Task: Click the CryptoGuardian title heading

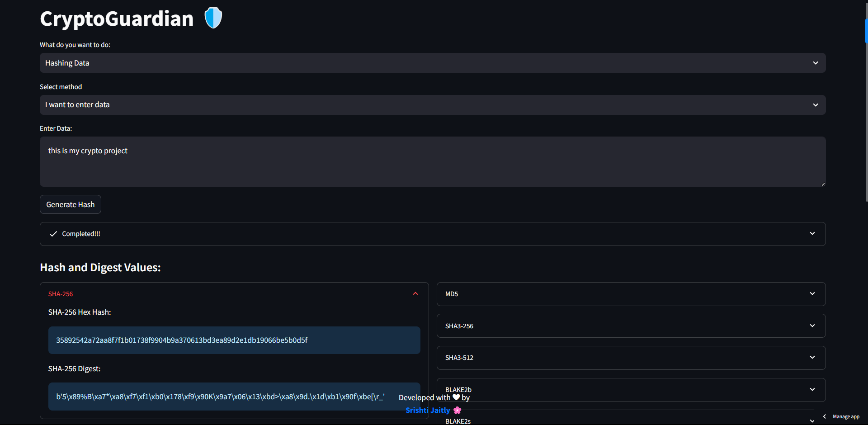Action: [x=117, y=19]
